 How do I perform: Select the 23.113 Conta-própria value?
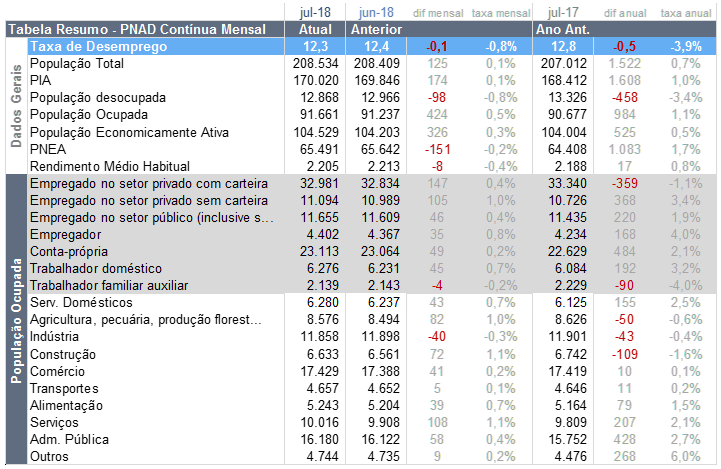tap(319, 252)
